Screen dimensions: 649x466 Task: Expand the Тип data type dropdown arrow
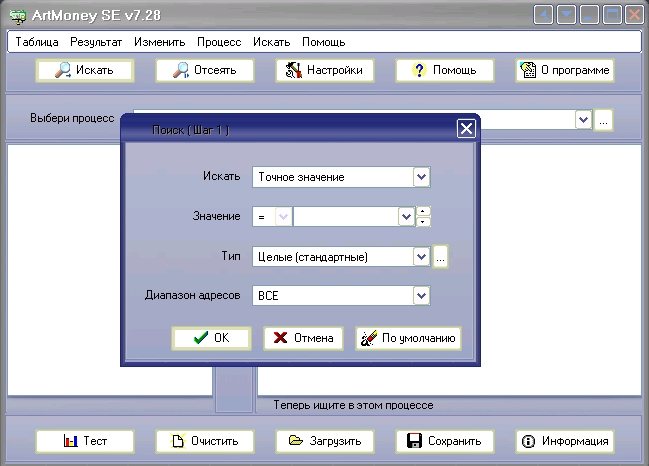(421, 257)
